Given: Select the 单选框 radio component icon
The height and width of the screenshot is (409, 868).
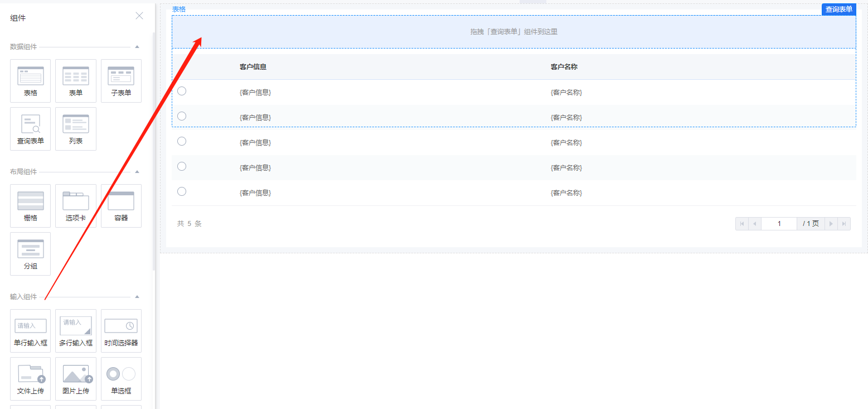Looking at the screenshot, I should point(121,379).
